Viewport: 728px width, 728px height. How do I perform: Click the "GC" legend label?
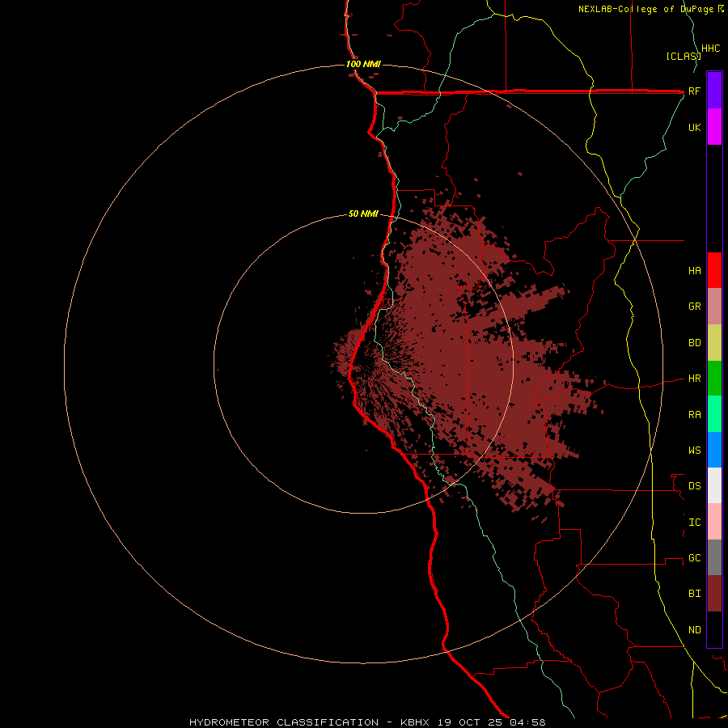694,558
